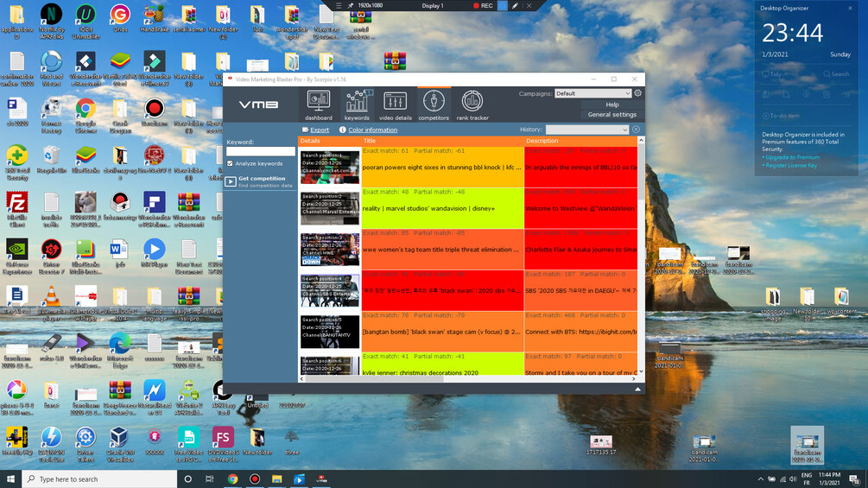Viewport: 868px width, 488px height.
Task: Open the Windows Start menu
Action: click(10, 478)
